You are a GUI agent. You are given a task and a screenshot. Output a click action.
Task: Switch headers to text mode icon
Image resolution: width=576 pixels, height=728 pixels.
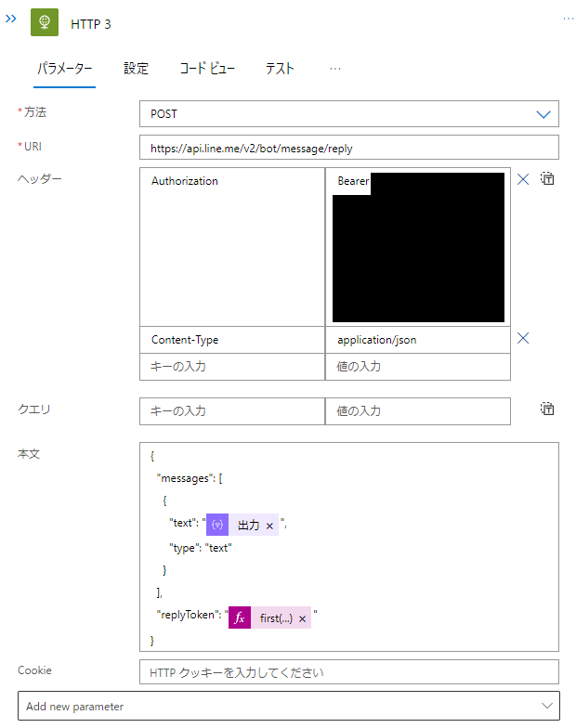[547, 178]
